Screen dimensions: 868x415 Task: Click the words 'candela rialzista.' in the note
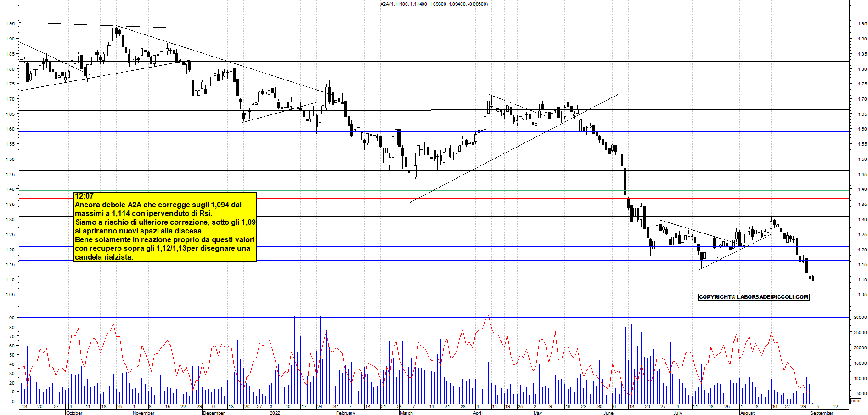104,257
